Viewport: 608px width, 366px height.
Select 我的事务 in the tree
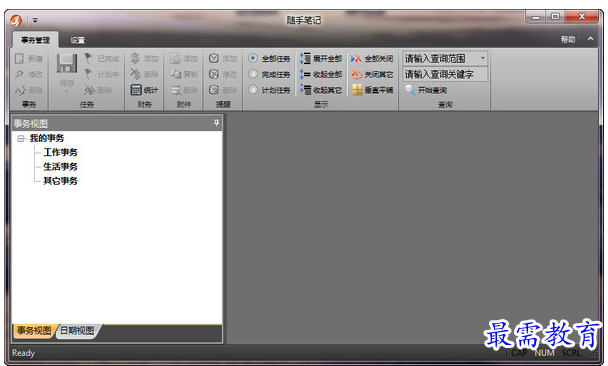click(x=47, y=138)
